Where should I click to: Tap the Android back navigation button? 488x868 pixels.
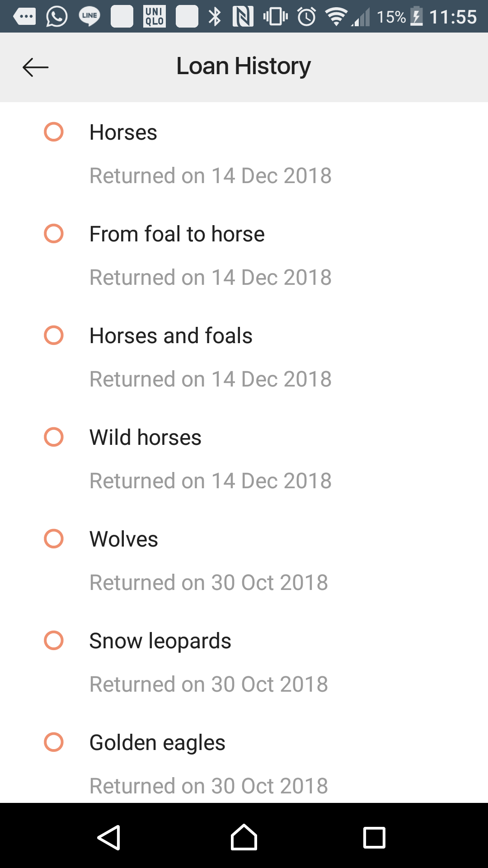109,837
